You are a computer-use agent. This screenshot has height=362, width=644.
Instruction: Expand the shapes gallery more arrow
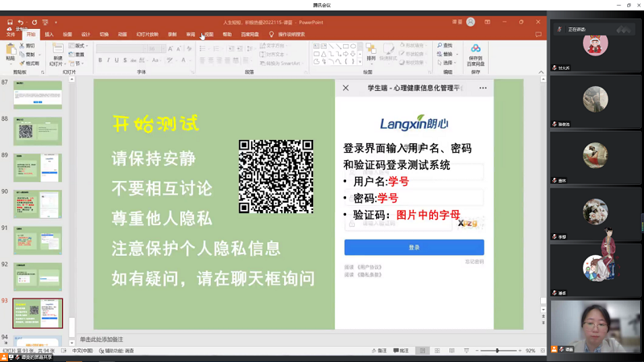360,62
